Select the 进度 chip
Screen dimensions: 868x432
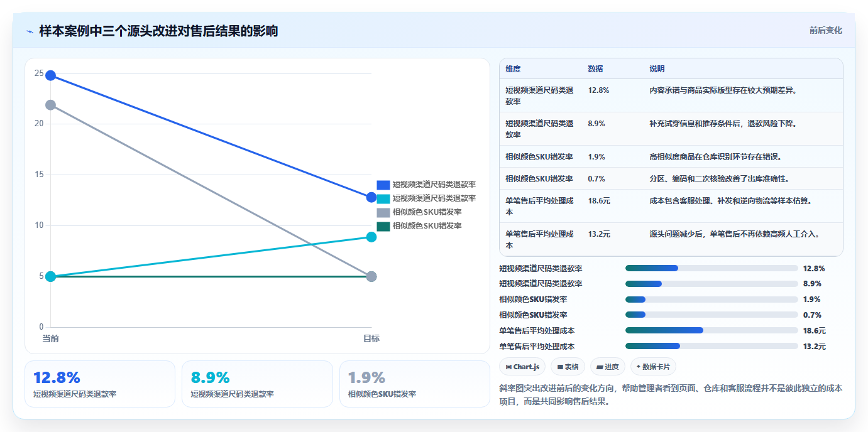pyautogui.click(x=607, y=367)
